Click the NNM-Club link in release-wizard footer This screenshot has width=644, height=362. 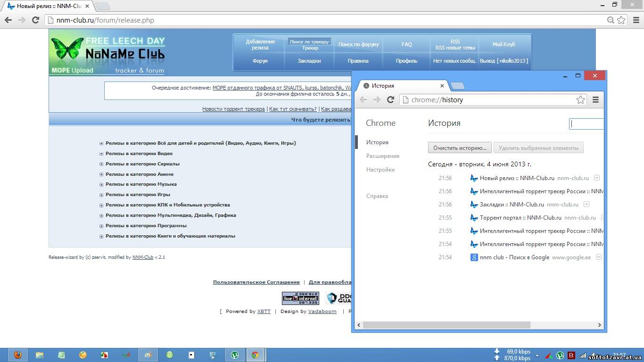(x=143, y=257)
